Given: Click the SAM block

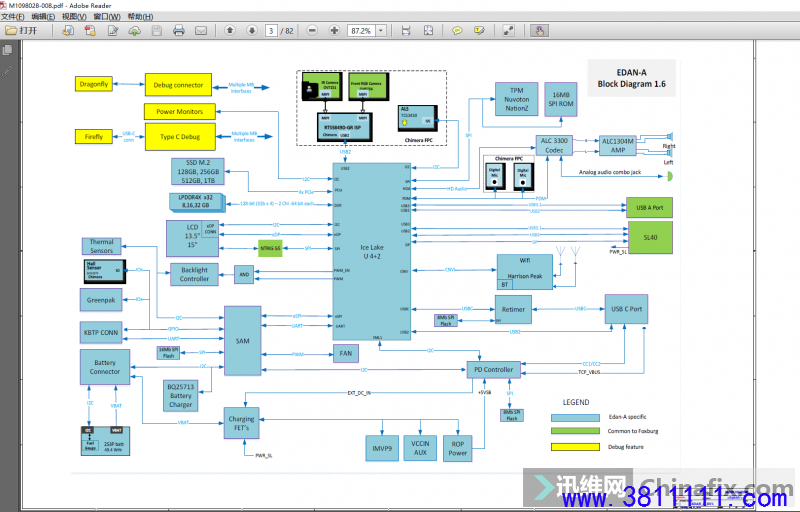Looking at the screenshot, I should [242, 341].
